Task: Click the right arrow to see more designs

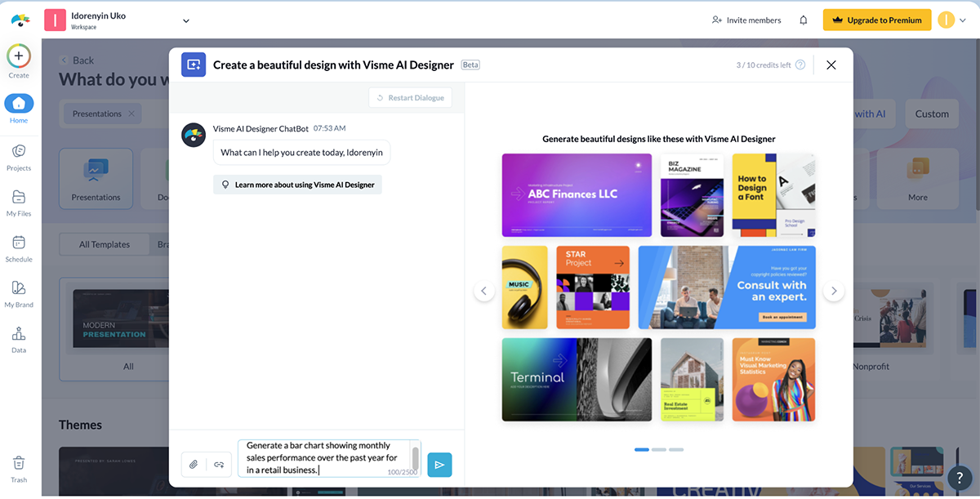Action: point(834,290)
